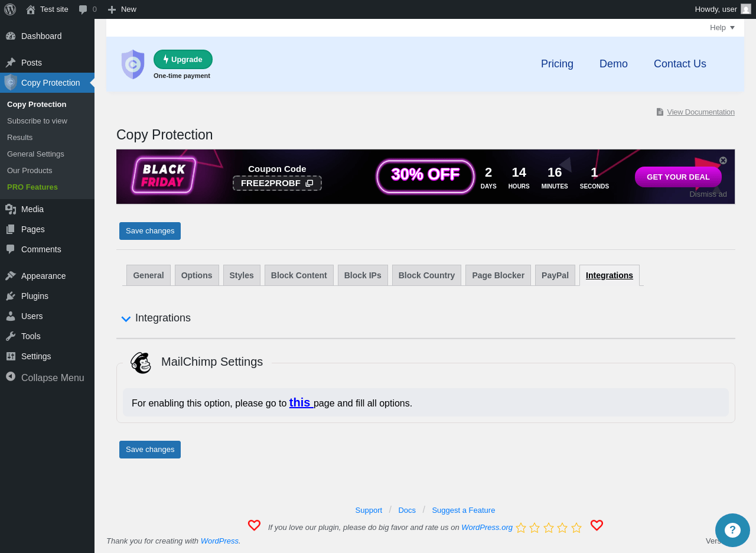This screenshot has height=553, width=756.
Task: Select Subscribe to view submenu item
Action: click(37, 121)
